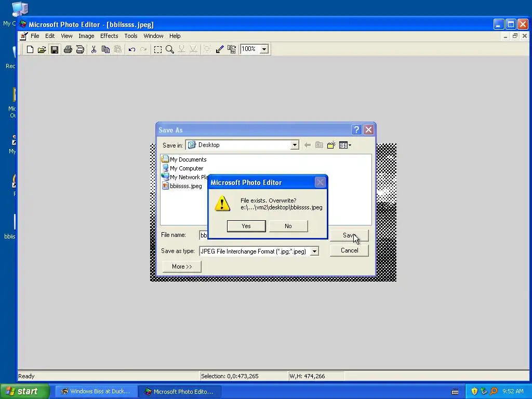Click the Create New Folder icon
Viewport: 532px width, 399px height.
pyautogui.click(x=331, y=145)
